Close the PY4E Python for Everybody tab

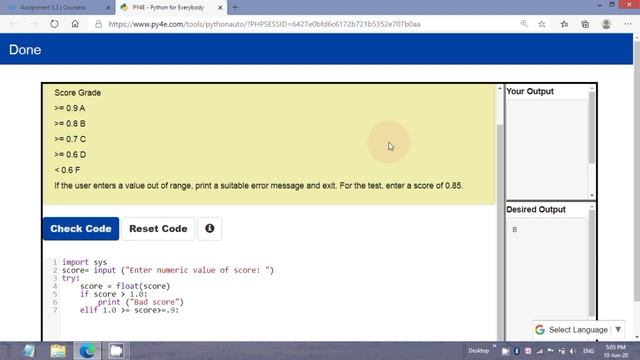(220, 7)
